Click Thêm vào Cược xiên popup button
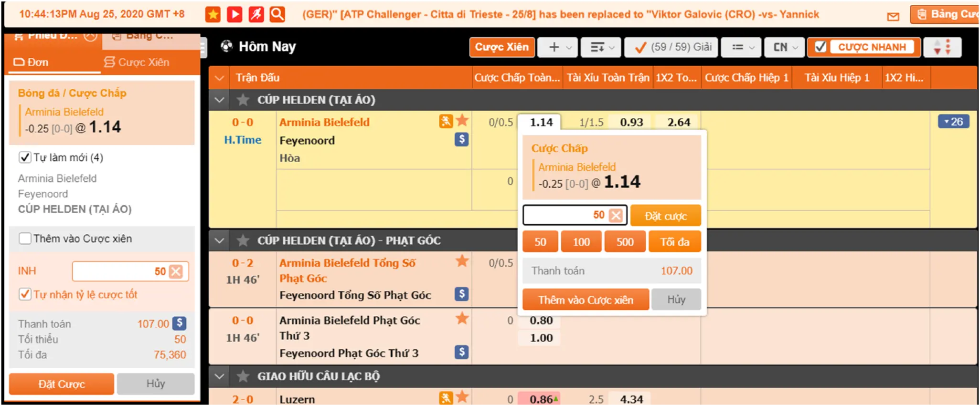The width and height of the screenshot is (980, 405). [x=586, y=300]
